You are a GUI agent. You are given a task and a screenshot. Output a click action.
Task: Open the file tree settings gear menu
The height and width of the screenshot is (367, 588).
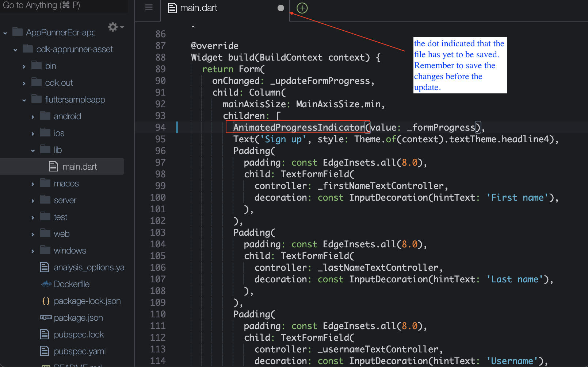pos(116,27)
